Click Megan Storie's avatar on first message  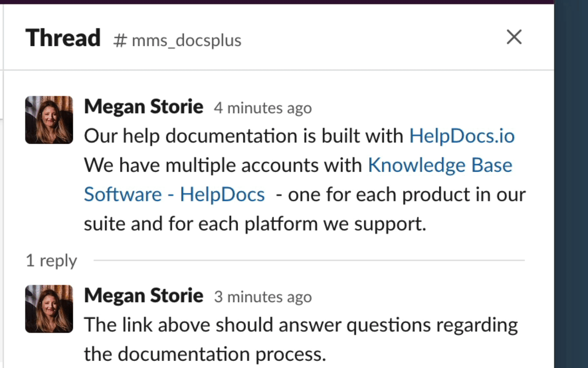tap(49, 120)
